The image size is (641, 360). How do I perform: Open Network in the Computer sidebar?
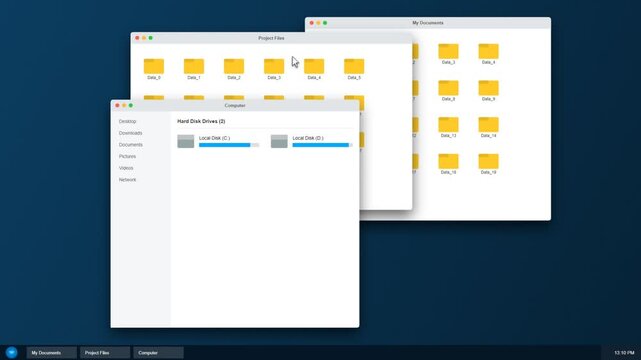pyautogui.click(x=128, y=180)
